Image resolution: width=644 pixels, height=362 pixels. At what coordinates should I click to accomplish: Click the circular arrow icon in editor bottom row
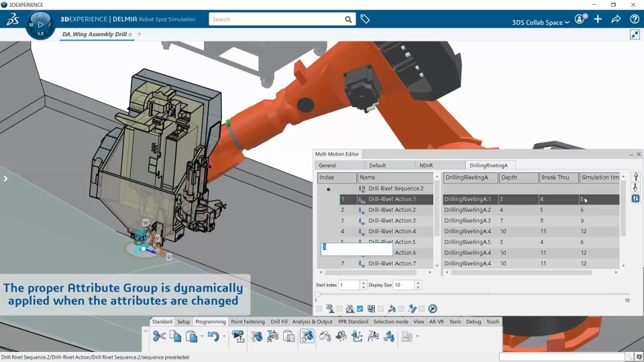tap(433, 308)
